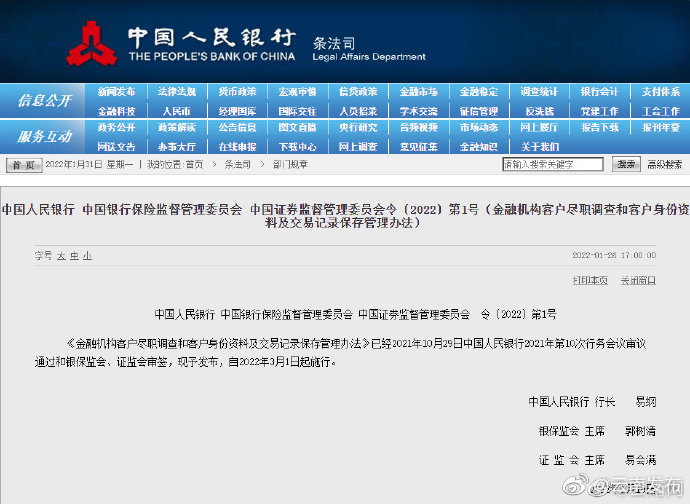Screen dimensions: 690x504
Task: Set font size to 小
Action: pos(87,256)
